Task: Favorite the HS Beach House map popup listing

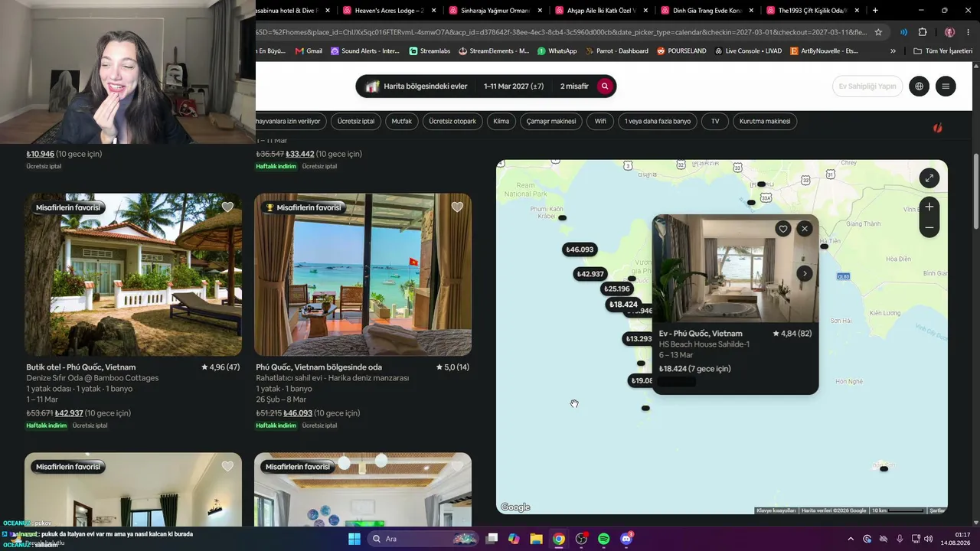Action: (x=782, y=229)
